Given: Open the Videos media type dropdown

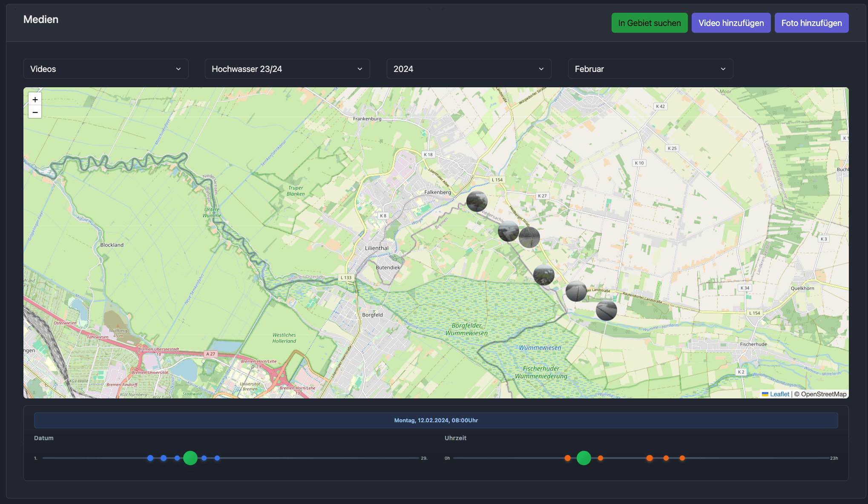Looking at the screenshot, I should (x=106, y=69).
